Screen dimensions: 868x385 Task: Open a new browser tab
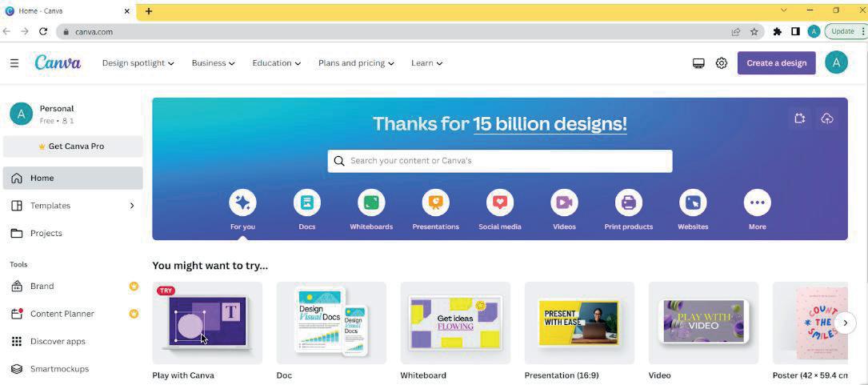148,11
